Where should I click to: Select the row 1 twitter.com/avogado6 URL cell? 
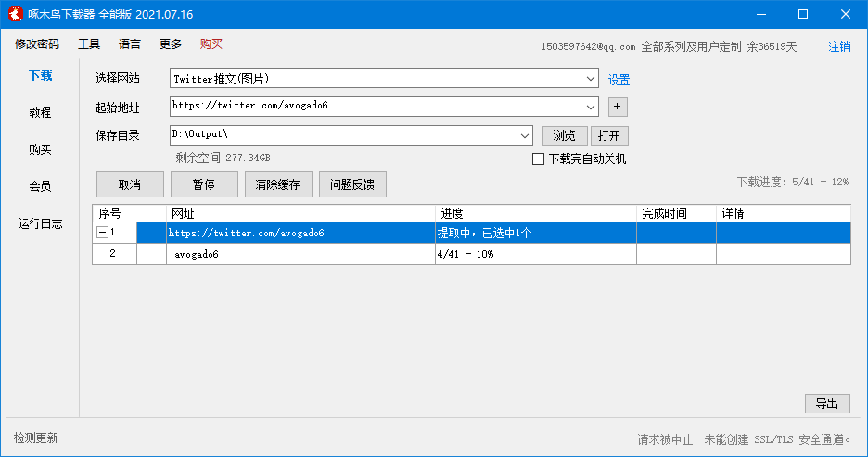300,233
